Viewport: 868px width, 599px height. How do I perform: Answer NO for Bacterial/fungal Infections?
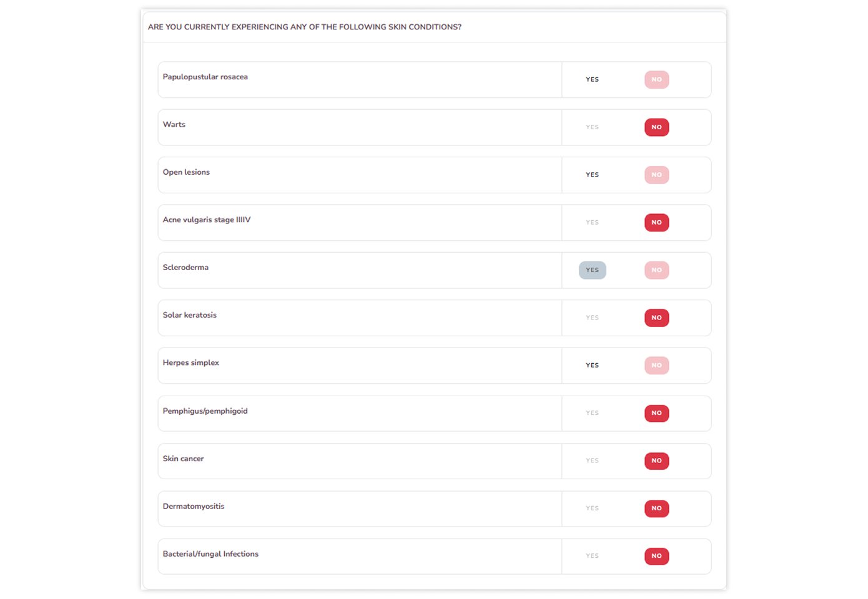click(x=656, y=557)
